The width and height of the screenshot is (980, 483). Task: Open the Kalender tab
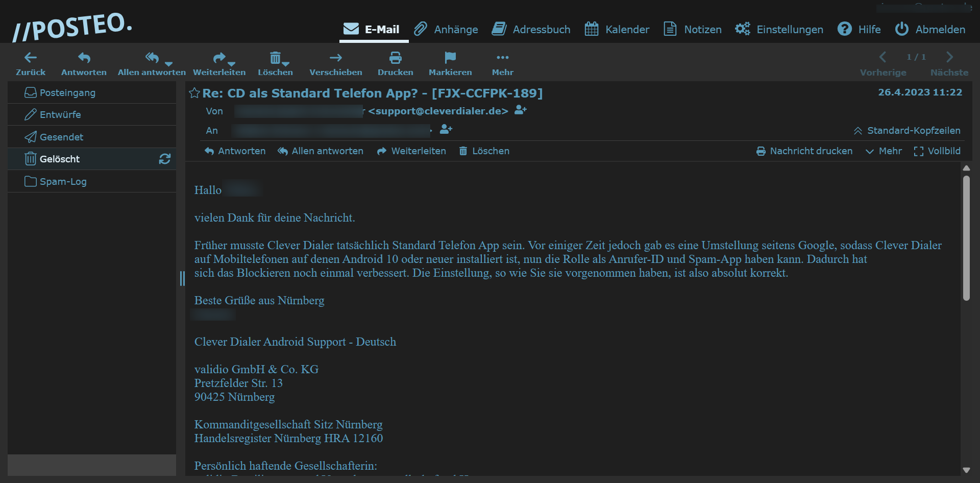coord(617,30)
